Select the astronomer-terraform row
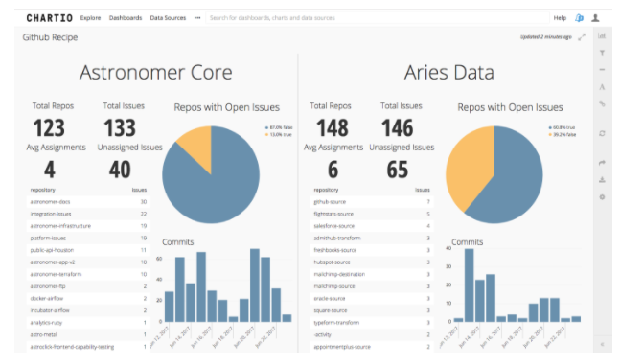 pos(88,274)
